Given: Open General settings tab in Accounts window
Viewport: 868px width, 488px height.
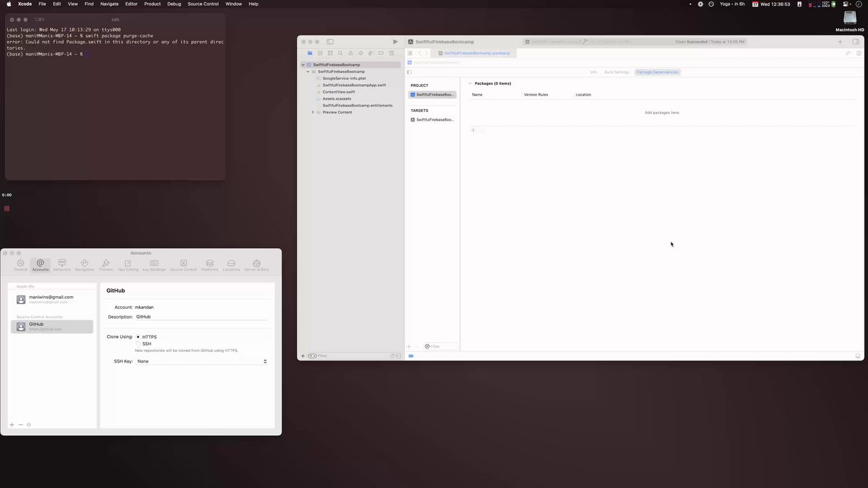Looking at the screenshot, I should point(20,265).
